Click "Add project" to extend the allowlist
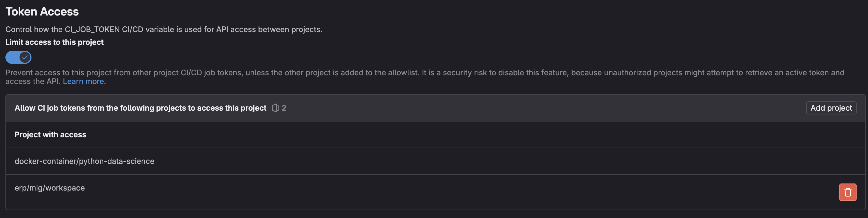868x218 pixels. point(831,108)
